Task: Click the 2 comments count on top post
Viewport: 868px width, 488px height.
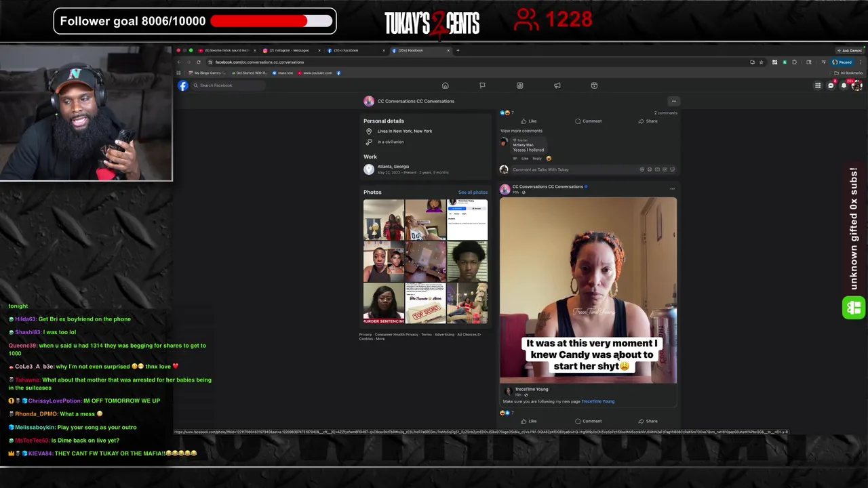Action: (x=665, y=113)
